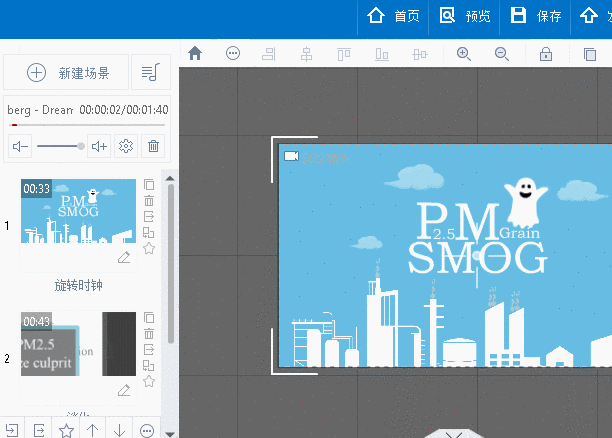Open 预览 preview

(x=465, y=16)
